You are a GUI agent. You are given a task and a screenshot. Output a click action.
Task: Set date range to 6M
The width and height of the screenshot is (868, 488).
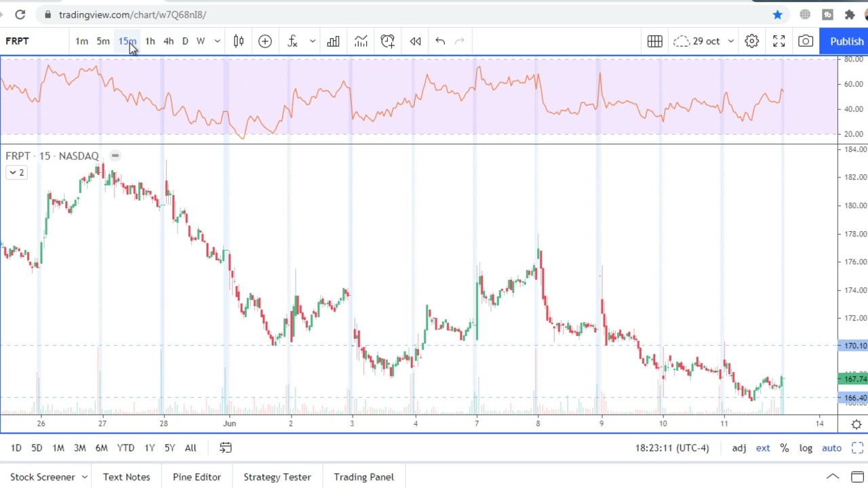pos(101,448)
